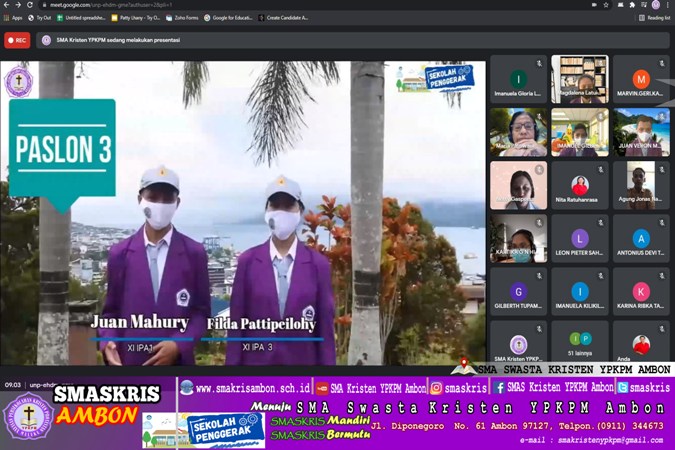The width and height of the screenshot is (675, 450).
Task: Select the GILBERTH TUPAM participant tile
Action: 518,292
